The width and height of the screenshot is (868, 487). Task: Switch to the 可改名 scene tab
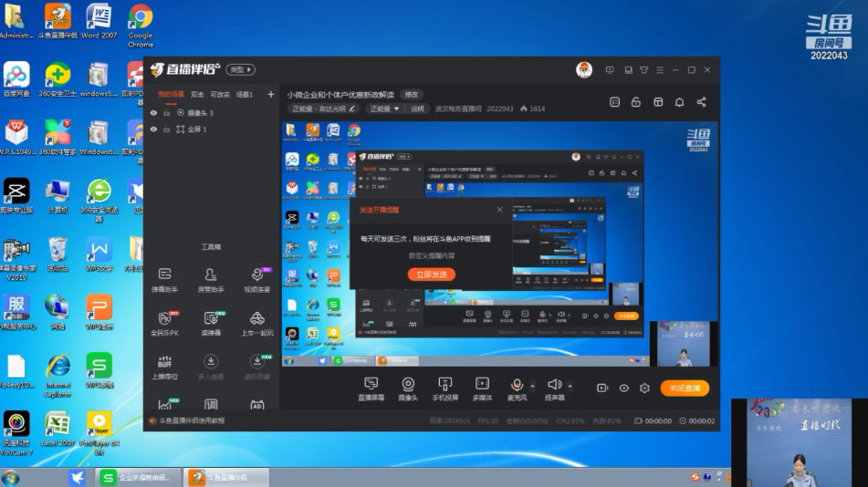point(220,94)
